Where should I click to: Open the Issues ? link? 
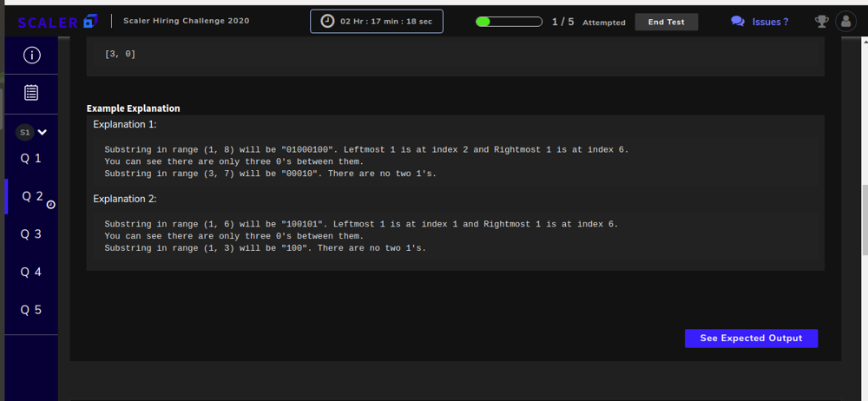(770, 23)
